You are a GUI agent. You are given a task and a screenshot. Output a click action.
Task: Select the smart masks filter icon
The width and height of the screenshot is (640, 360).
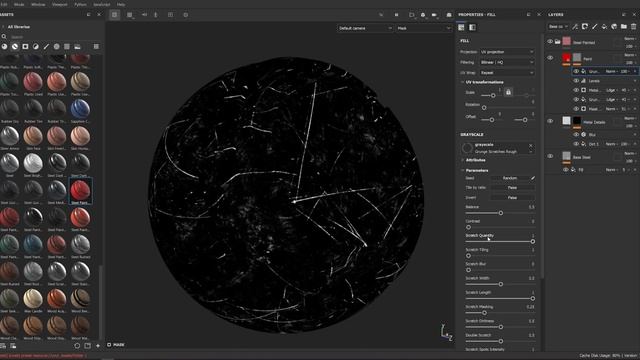point(25,47)
